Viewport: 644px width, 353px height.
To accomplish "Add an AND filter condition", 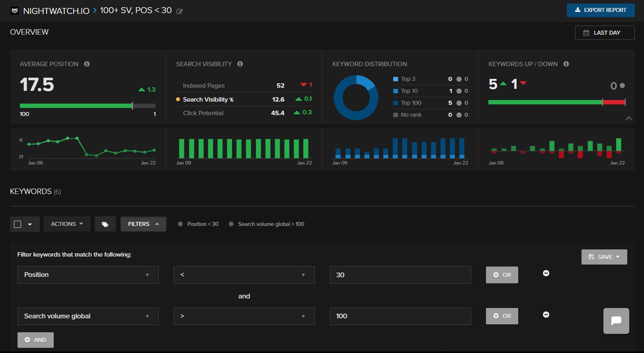I will coord(35,340).
